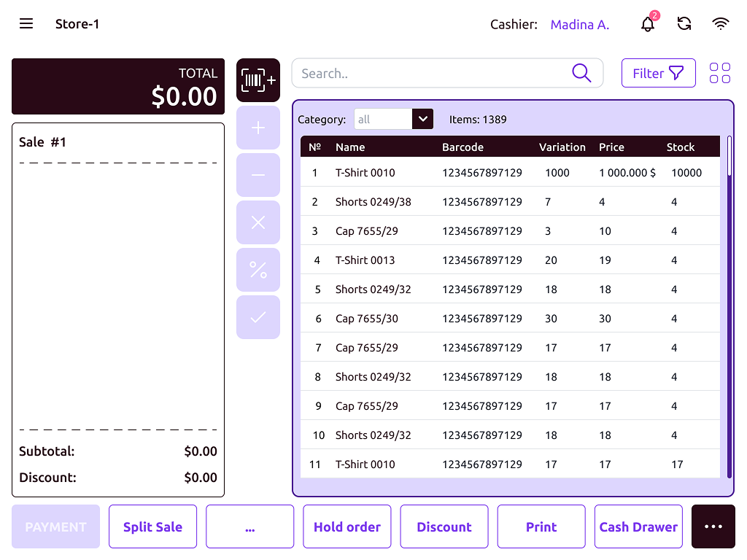Open the hamburger navigation menu
747x560 pixels.
[x=26, y=23]
